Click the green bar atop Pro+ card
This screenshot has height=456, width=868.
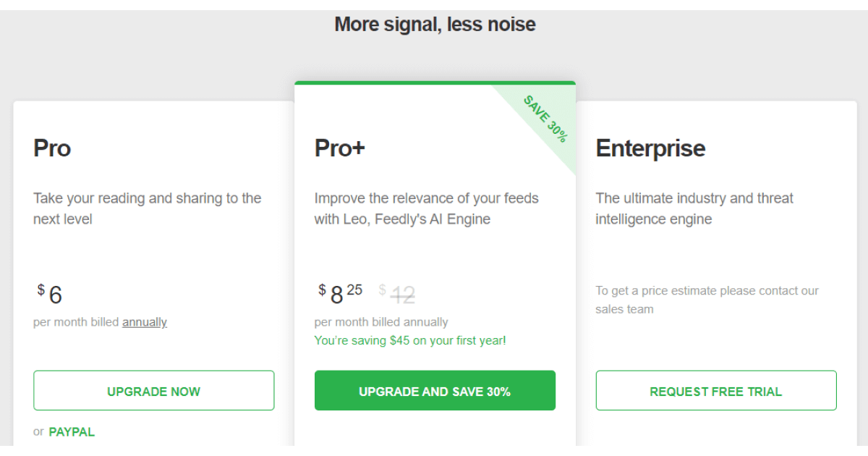[x=435, y=83]
